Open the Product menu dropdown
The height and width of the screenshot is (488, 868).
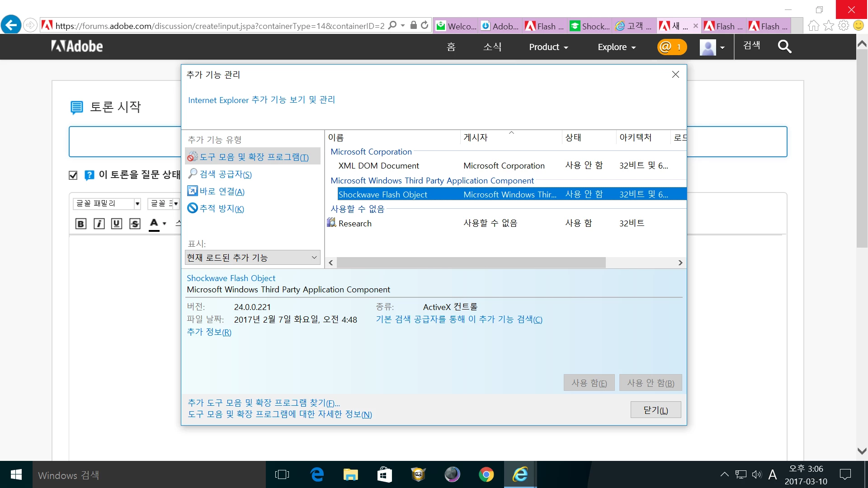tap(548, 47)
